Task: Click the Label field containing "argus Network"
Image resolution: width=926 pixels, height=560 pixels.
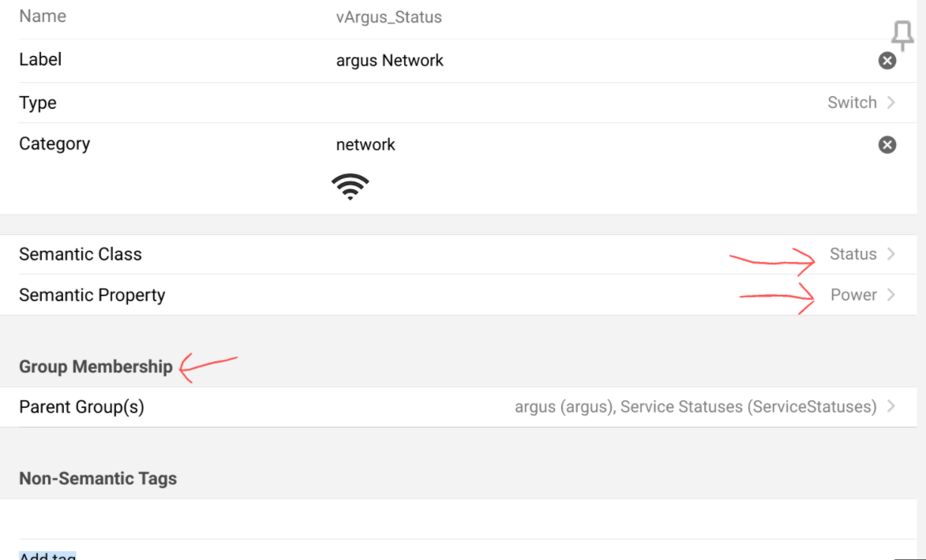Action: pyautogui.click(x=390, y=61)
